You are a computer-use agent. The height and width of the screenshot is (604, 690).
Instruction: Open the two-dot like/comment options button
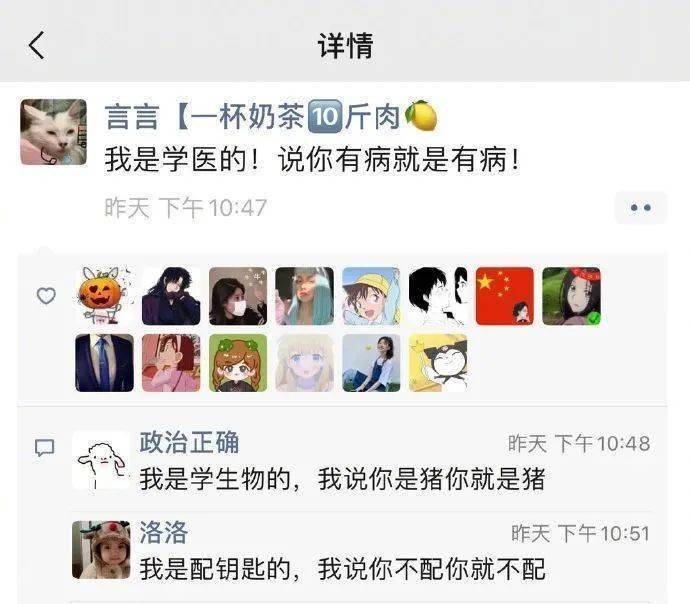point(640,207)
